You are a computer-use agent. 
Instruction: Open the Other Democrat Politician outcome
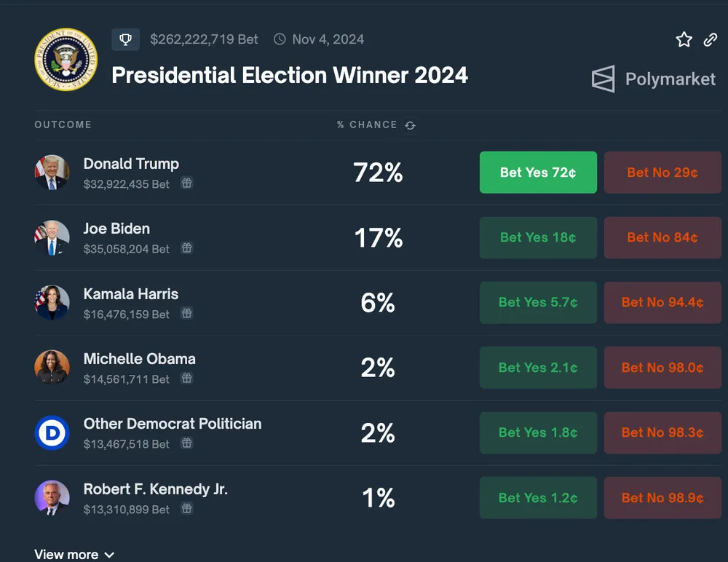click(172, 424)
